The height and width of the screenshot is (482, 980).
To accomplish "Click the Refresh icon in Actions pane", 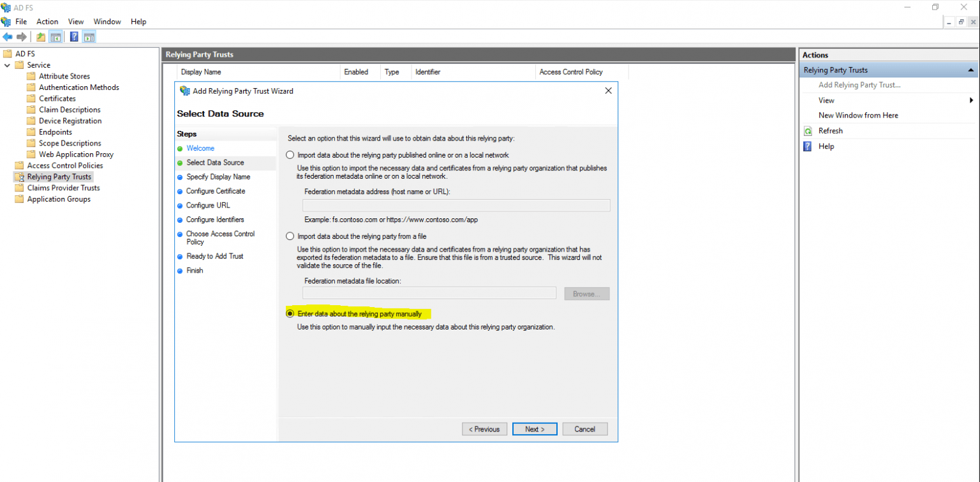I will [808, 130].
